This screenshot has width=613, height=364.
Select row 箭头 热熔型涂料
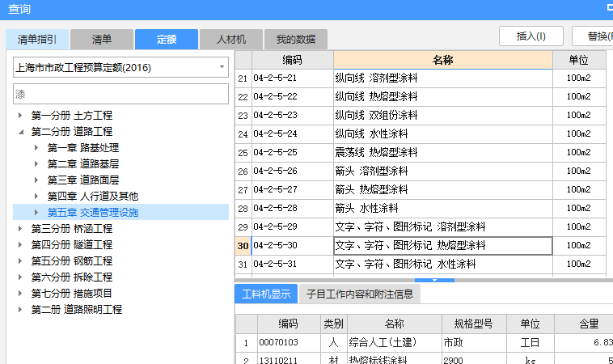click(x=443, y=189)
